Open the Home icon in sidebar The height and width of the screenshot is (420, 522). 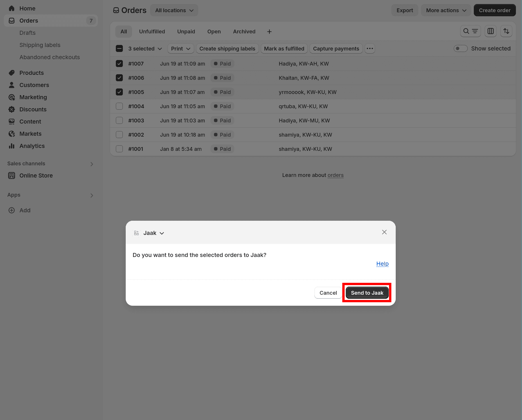tap(12, 8)
